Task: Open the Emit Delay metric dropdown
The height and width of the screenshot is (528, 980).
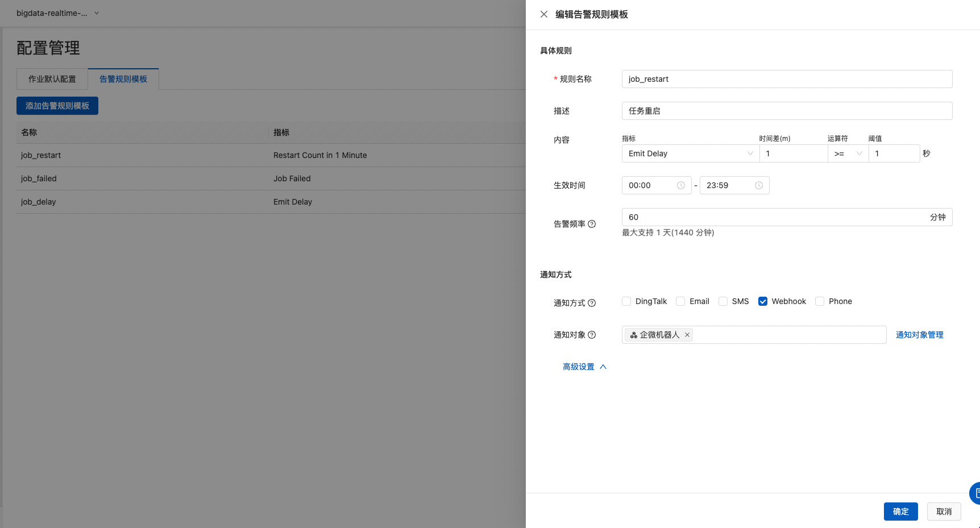Action: (x=691, y=153)
